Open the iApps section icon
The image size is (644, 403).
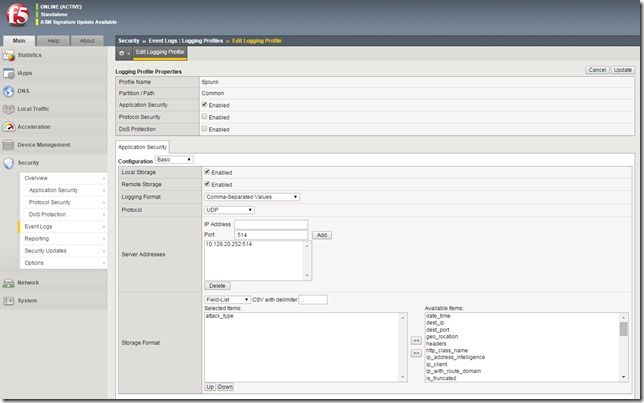coord(9,73)
